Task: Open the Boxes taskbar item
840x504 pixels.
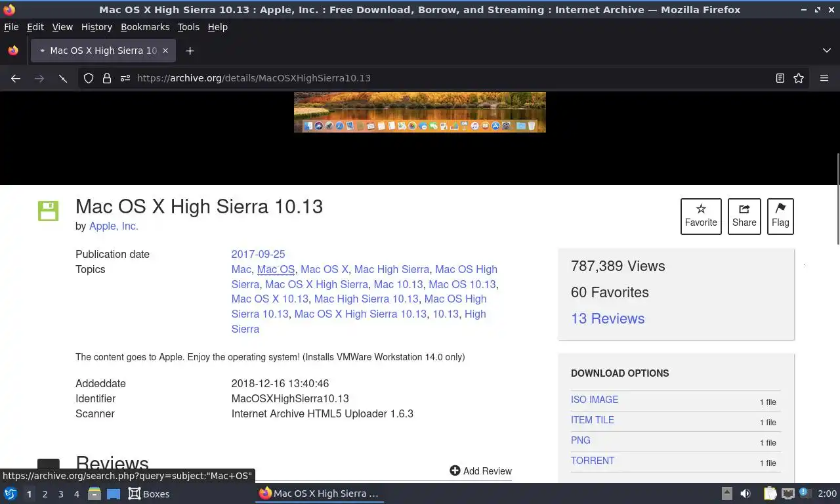Action: pos(149,493)
